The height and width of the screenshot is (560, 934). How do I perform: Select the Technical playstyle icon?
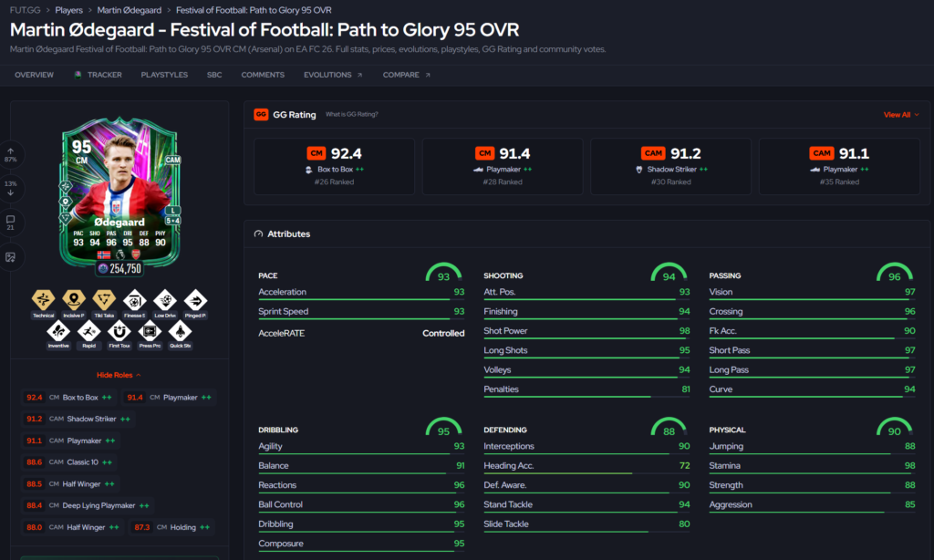click(43, 304)
